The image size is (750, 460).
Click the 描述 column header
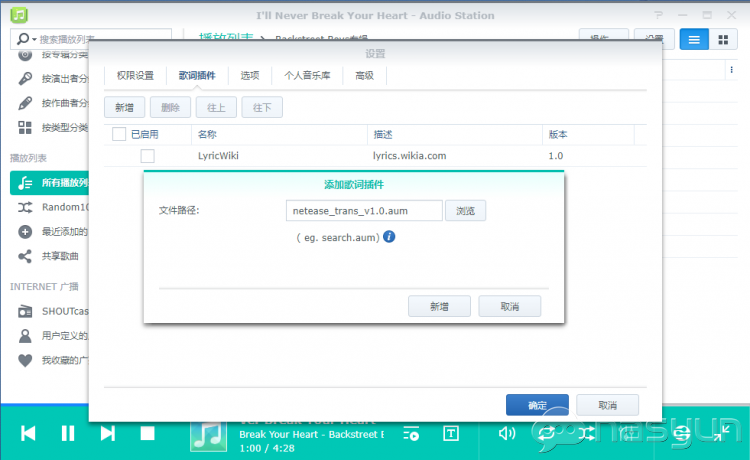455,135
